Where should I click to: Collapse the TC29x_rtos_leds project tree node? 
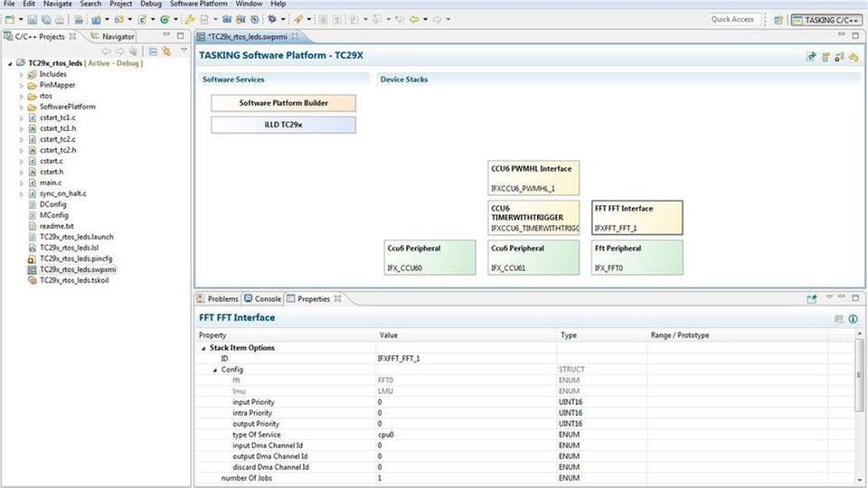[x=10, y=63]
